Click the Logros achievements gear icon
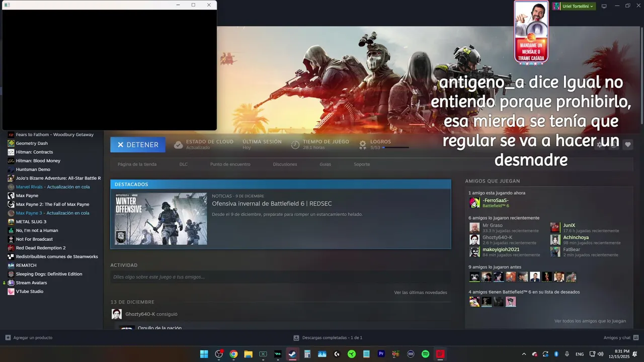 [x=362, y=145]
